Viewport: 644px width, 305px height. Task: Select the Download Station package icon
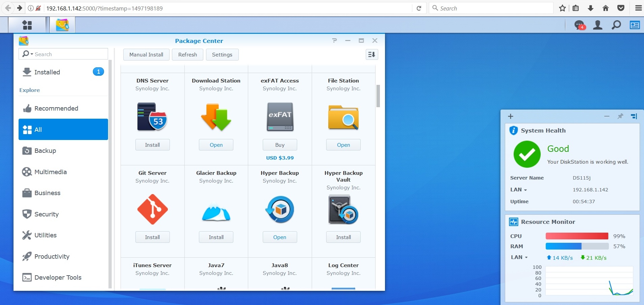point(216,117)
